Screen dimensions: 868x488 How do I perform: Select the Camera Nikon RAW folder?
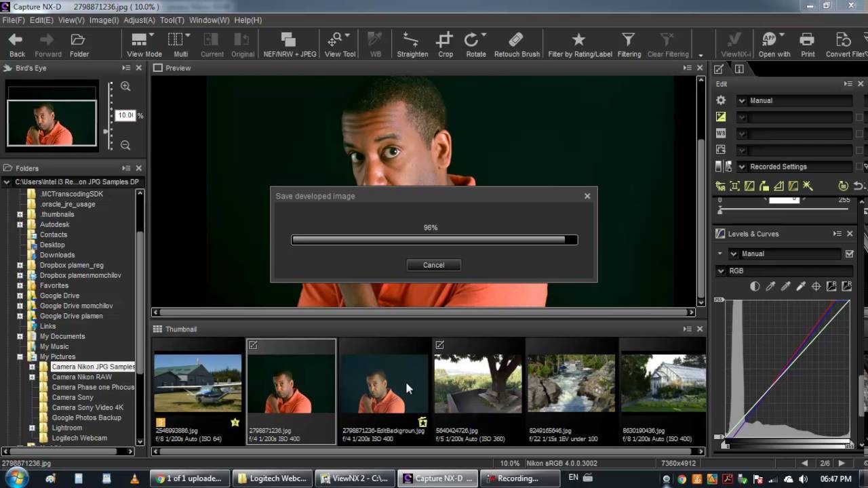[x=81, y=377]
